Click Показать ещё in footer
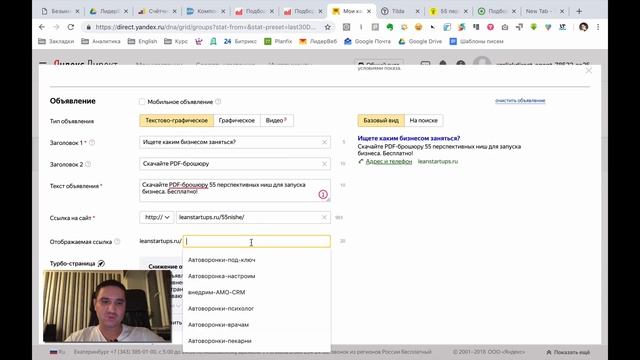This screenshot has width=640, height=360. tap(568, 352)
